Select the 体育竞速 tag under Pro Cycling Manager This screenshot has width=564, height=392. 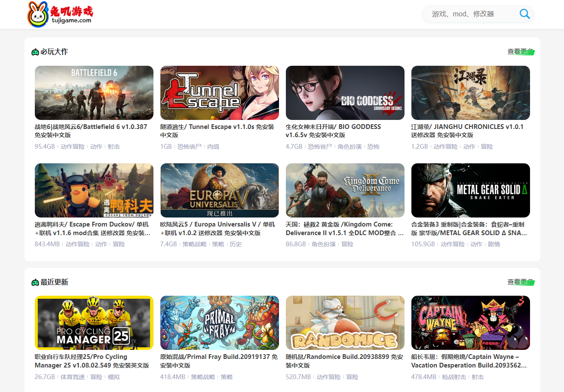pos(73,377)
